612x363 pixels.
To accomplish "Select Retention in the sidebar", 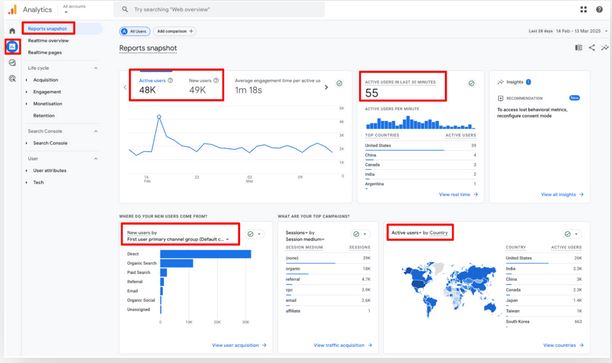I will pos(44,116).
